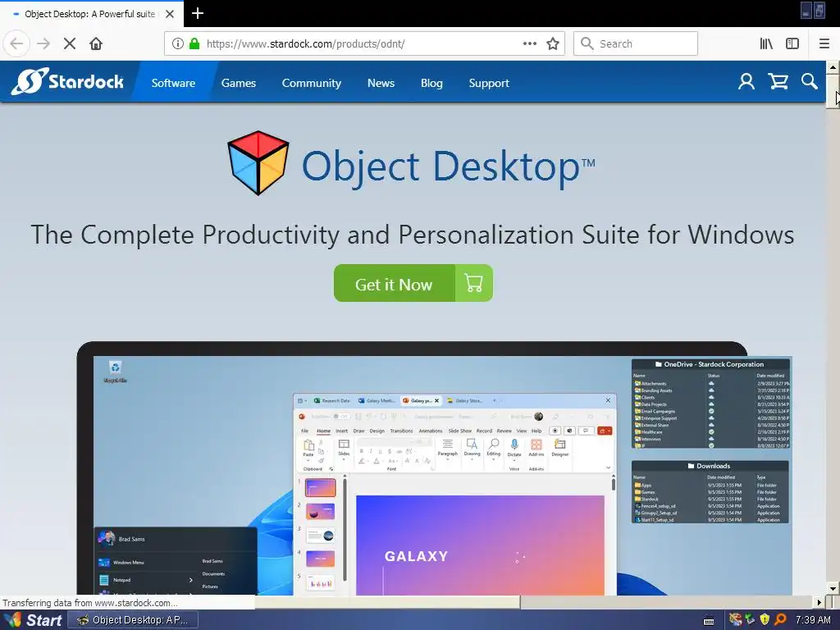The height and width of the screenshot is (630, 840).
Task: Select the Object Desktop taskbar button
Action: coord(133,620)
